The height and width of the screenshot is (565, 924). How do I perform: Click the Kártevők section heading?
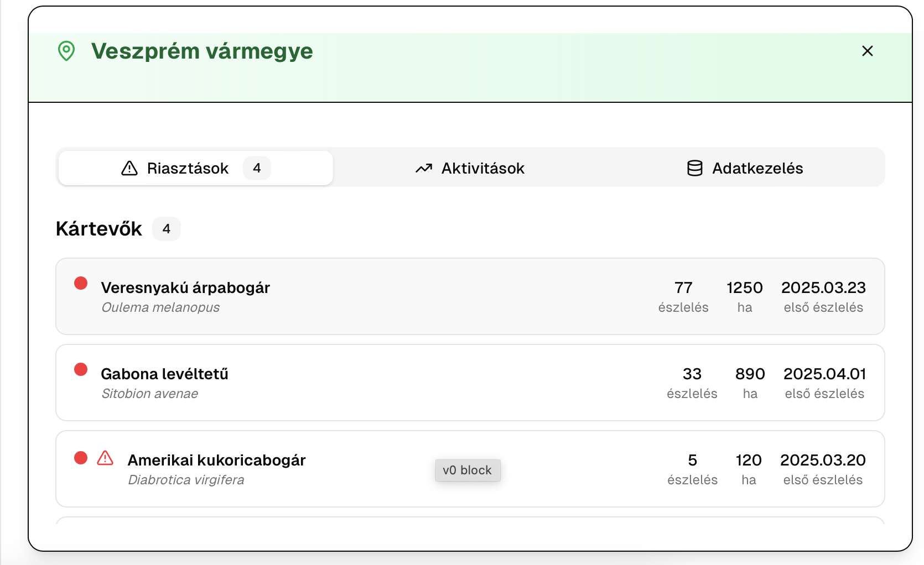[99, 229]
